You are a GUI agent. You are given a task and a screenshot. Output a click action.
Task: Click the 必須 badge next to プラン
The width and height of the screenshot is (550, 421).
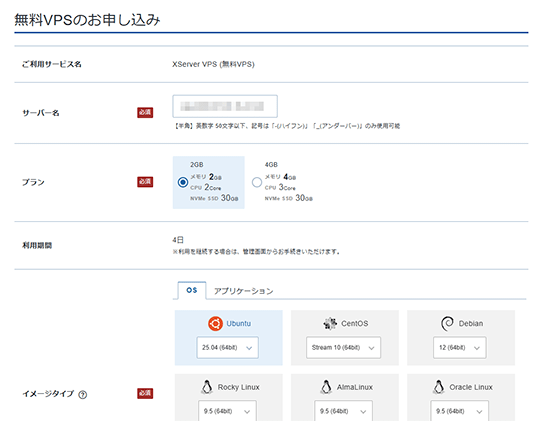145,182
